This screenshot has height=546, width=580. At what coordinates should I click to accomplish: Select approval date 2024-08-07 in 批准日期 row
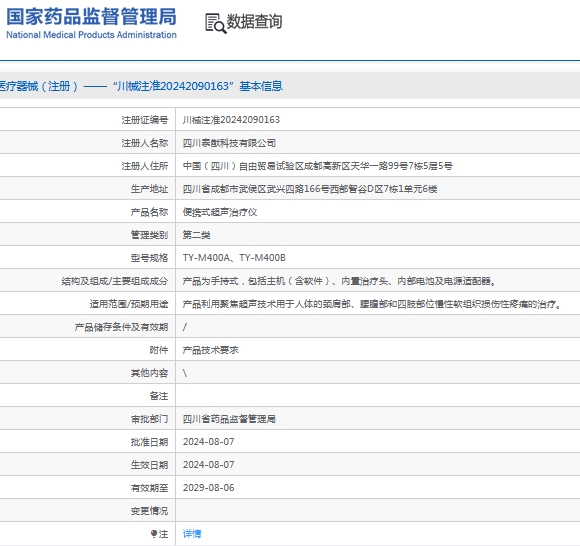(x=209, y=442)
